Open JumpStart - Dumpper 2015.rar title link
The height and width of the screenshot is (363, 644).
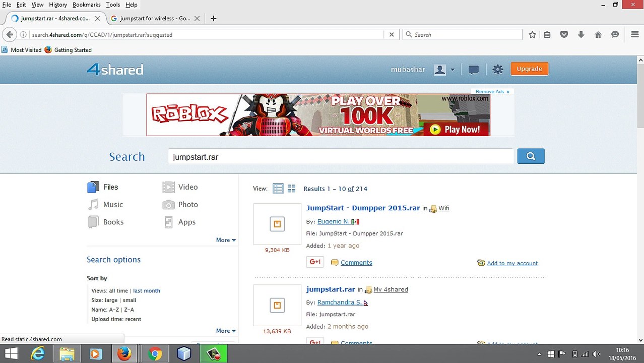(x=363, y=208)
